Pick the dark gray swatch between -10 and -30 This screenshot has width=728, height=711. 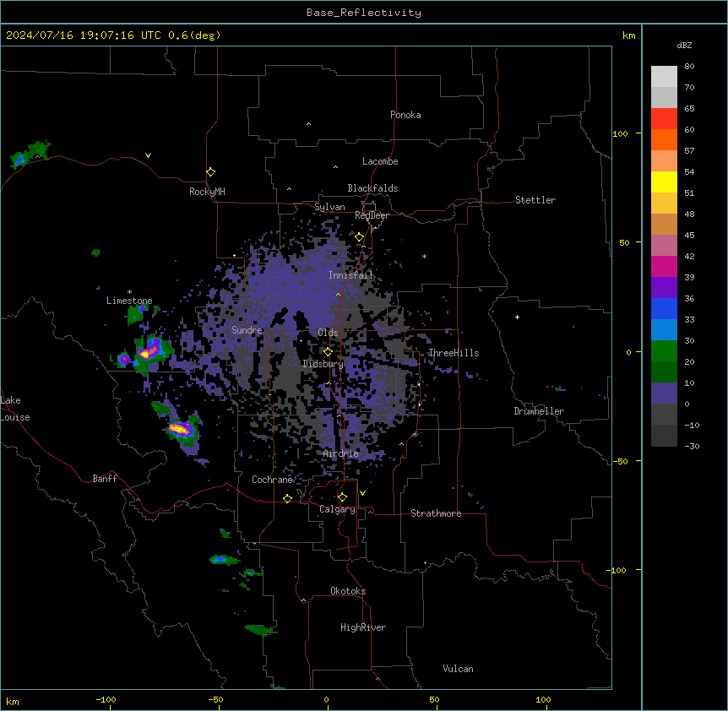coord(664,436)
